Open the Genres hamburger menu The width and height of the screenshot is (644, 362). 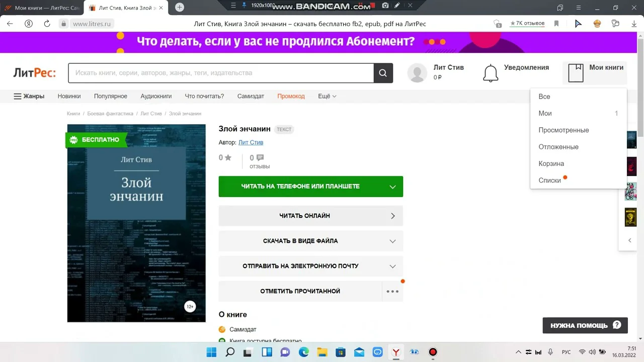point(29,96)
